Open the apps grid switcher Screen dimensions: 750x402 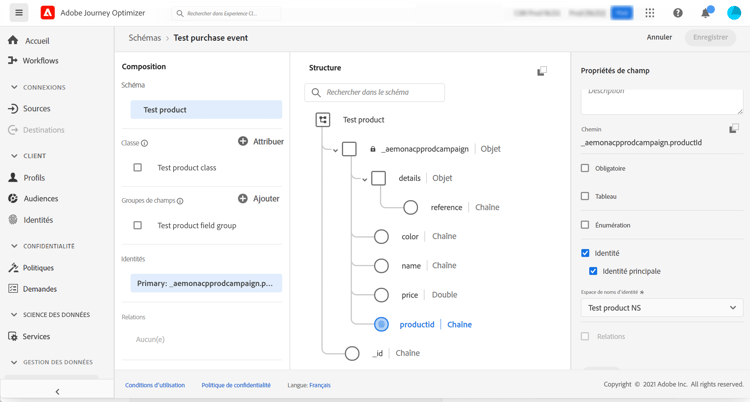click(x=650, y=13)
